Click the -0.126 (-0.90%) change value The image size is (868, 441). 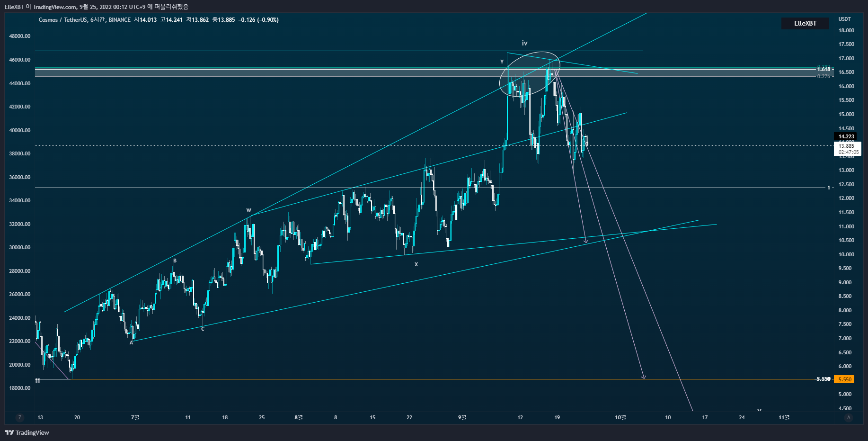258,20
